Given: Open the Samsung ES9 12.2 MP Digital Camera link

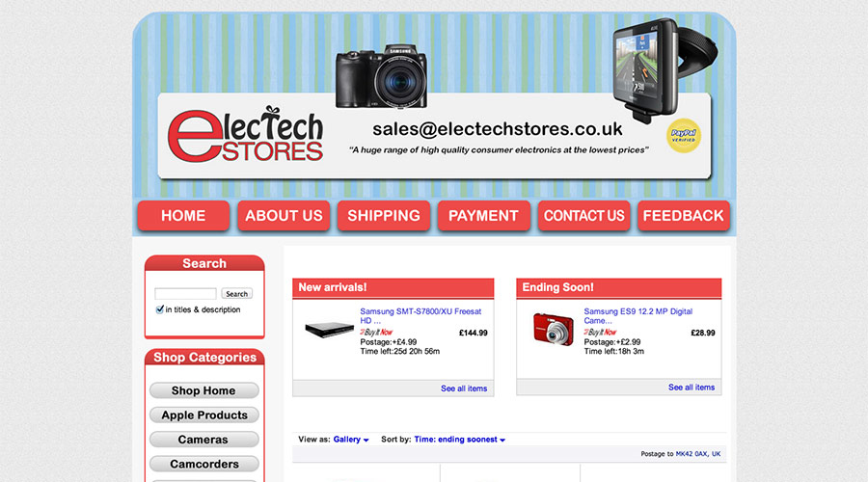Looking at the screenshot, I should (x=638, y=316).
